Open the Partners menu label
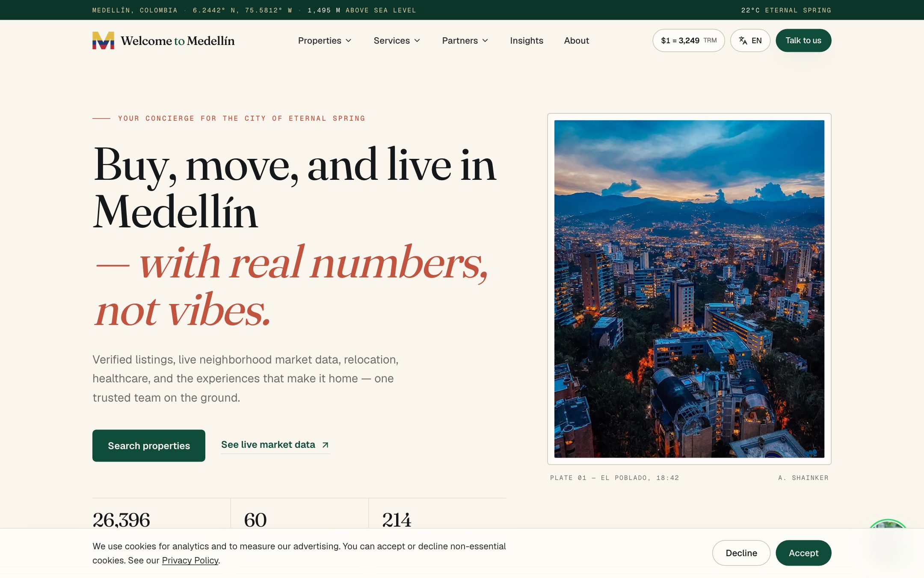Image resolution: width=924 pixels, height=578 pixels. tap(460, 41)
